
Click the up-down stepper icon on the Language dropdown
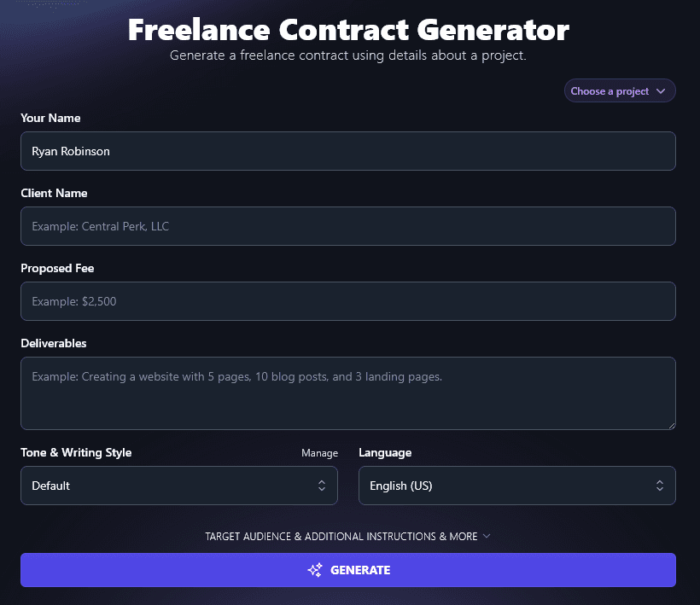(x=660, y=485)
